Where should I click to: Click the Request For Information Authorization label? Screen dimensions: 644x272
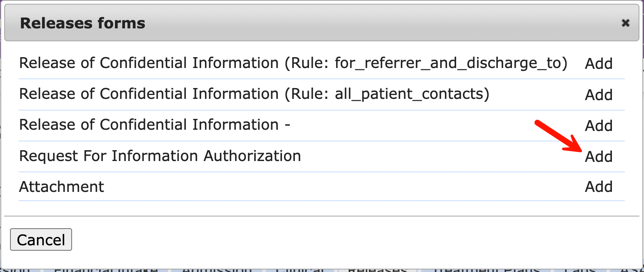(x=160, y=156)
